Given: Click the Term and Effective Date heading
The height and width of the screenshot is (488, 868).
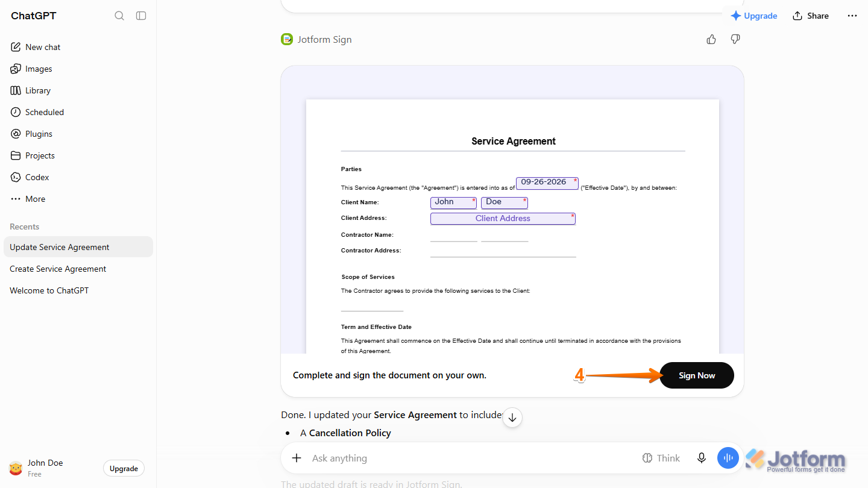Looking at the screenshot, I should 376,327.
